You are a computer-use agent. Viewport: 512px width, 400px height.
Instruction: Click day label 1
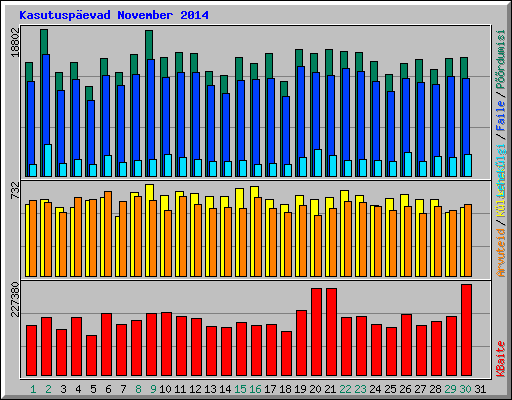[x=33, y=389]
